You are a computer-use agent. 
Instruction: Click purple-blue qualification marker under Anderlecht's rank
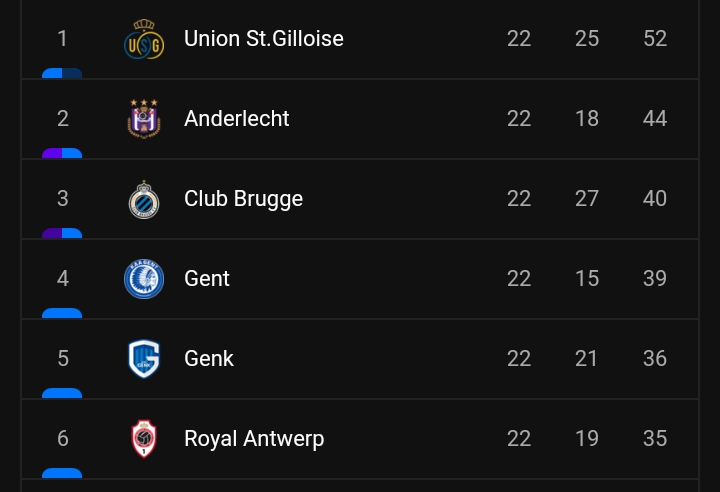point(62,153)
